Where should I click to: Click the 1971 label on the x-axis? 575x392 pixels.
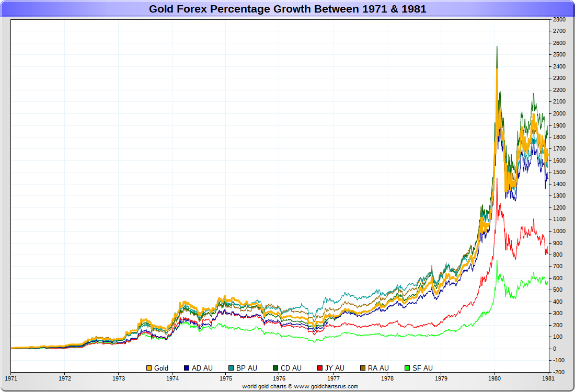pos(11,378)
